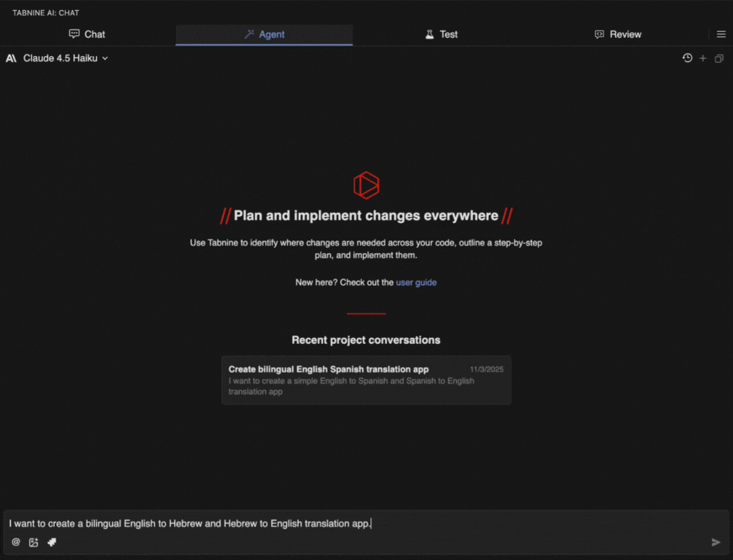Click the @ mention context icon

point(16,542)
